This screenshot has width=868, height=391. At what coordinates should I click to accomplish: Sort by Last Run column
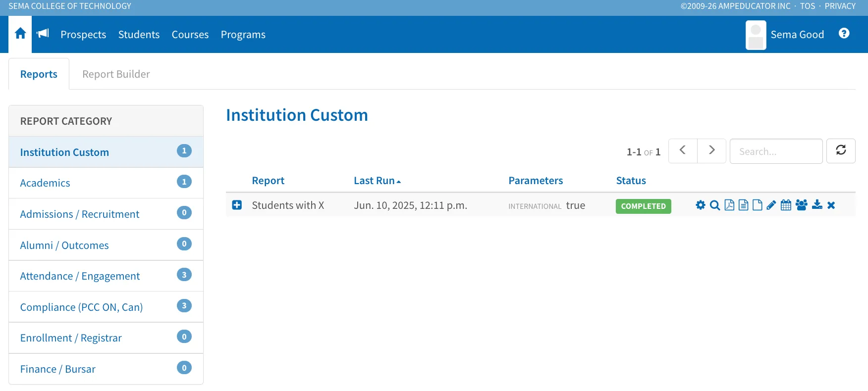377,181
